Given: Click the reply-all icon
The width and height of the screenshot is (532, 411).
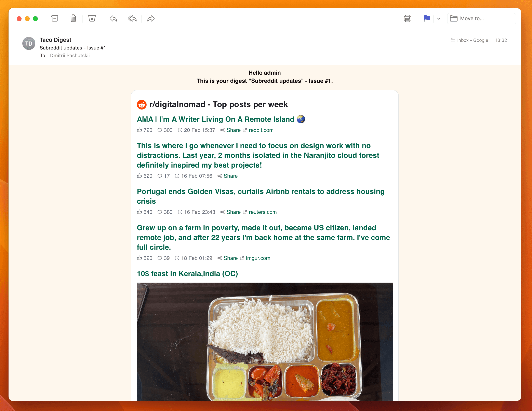Looking at the screenshot, I should point(132,18).
